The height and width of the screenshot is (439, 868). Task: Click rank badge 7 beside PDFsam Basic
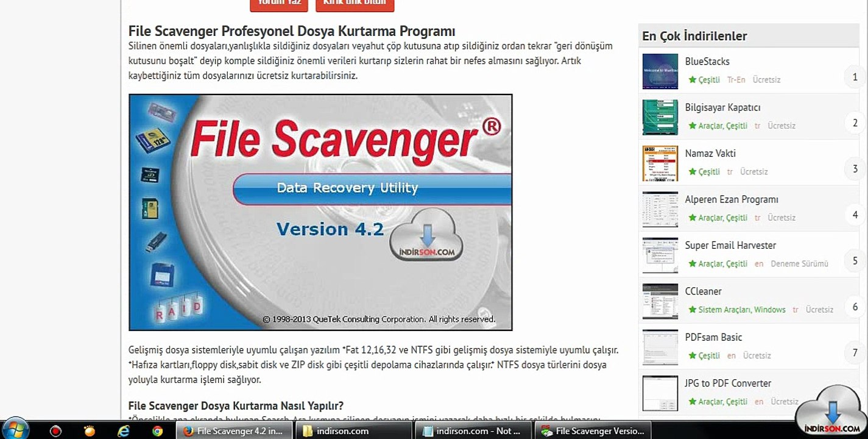click(x=855, y=353)
